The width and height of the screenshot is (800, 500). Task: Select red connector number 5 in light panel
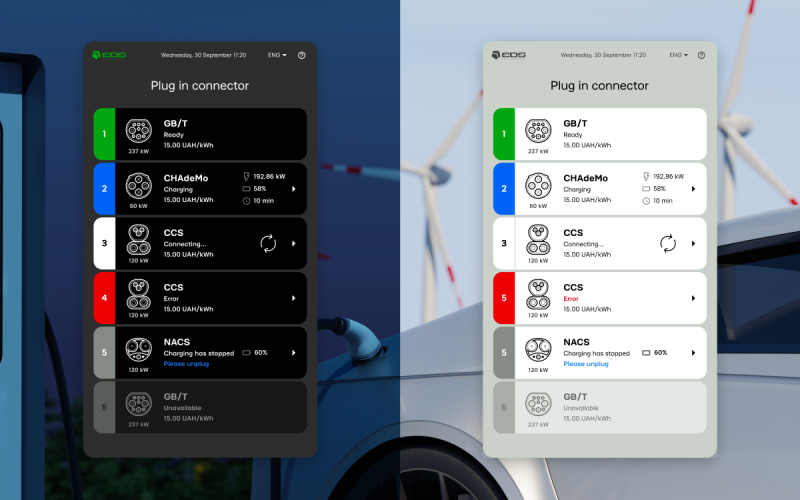504,298
